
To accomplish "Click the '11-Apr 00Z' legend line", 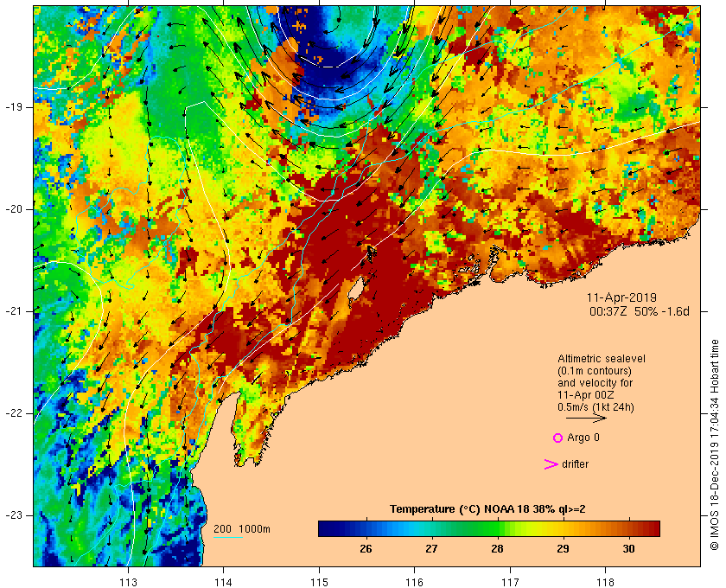I will point(586,395).
